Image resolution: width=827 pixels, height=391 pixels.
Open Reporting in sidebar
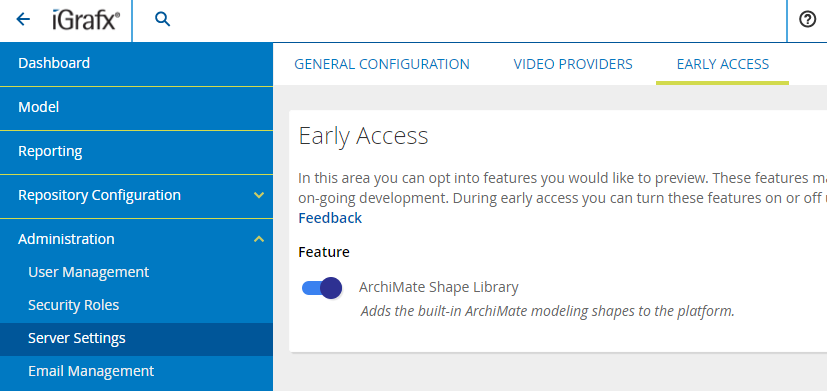(137, 151)
